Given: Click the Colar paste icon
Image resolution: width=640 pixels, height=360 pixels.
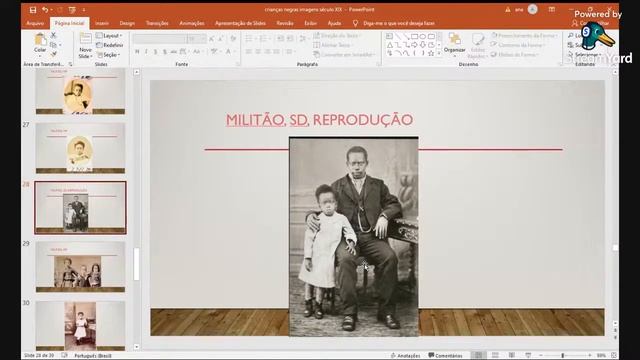Looking at the screenshot, I should click(40, 40).
